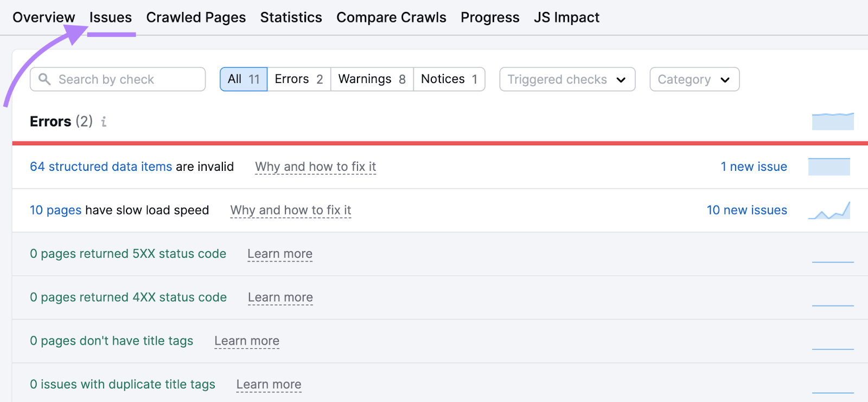Image resolution: width=868 pixels, height=402 pixels.
Task: Click the search magnifier icon
Action: (x=44, y=79)
